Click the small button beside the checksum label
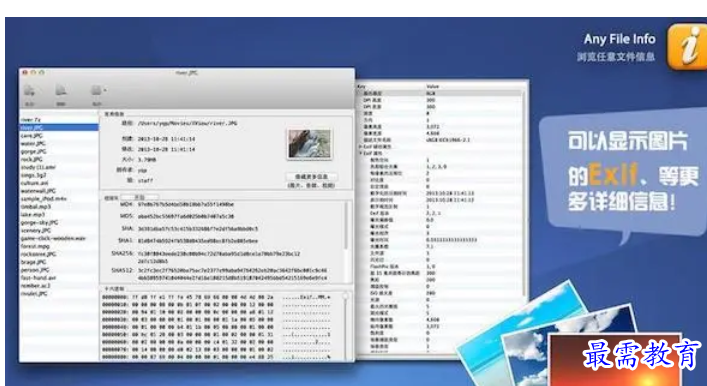707x386 pixels. pyautogui.click(x=139, y=198)
